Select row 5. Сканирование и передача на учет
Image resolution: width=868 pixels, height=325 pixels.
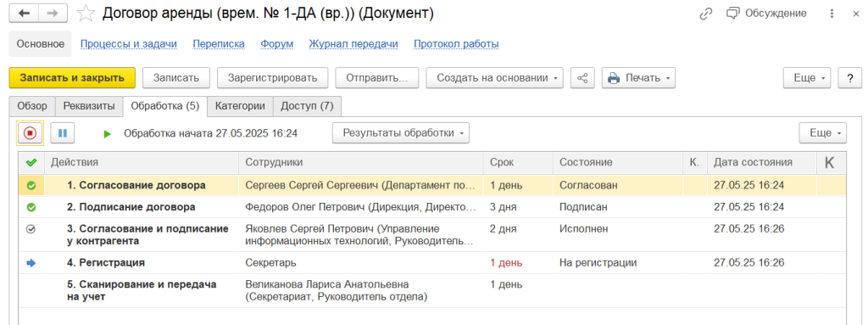tap(431, 290)
